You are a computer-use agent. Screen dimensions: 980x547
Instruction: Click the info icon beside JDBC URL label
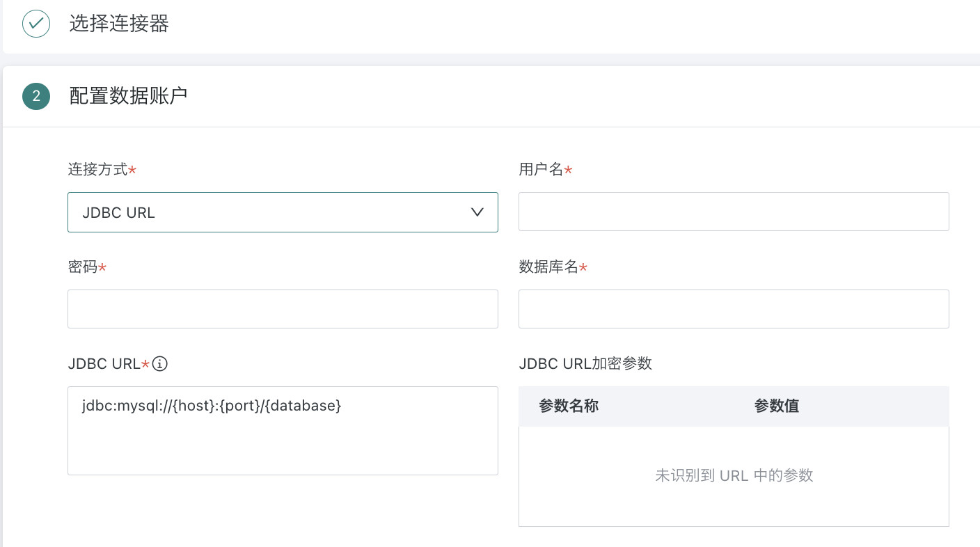tap(160, 364)
